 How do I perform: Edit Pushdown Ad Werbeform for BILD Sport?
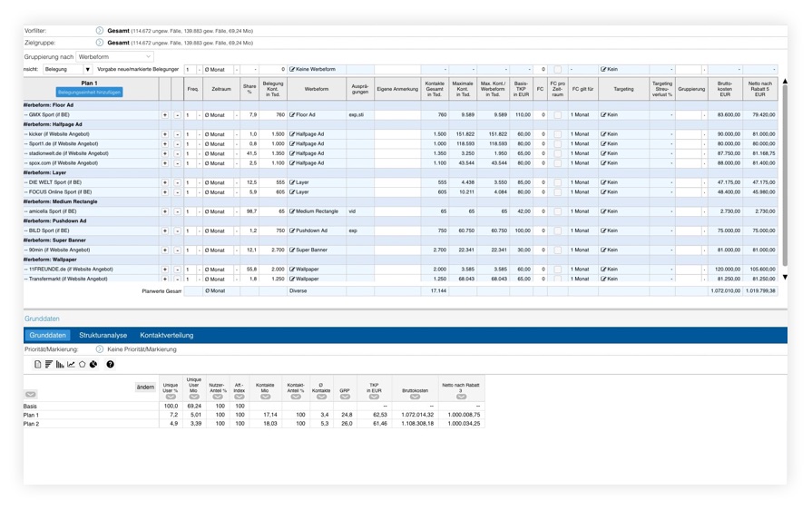coord(292,230)
